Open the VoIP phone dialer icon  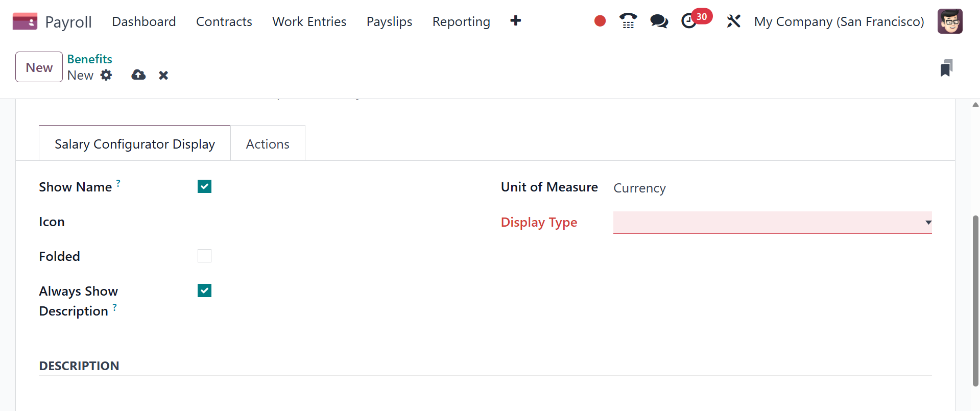coord(628,21)
